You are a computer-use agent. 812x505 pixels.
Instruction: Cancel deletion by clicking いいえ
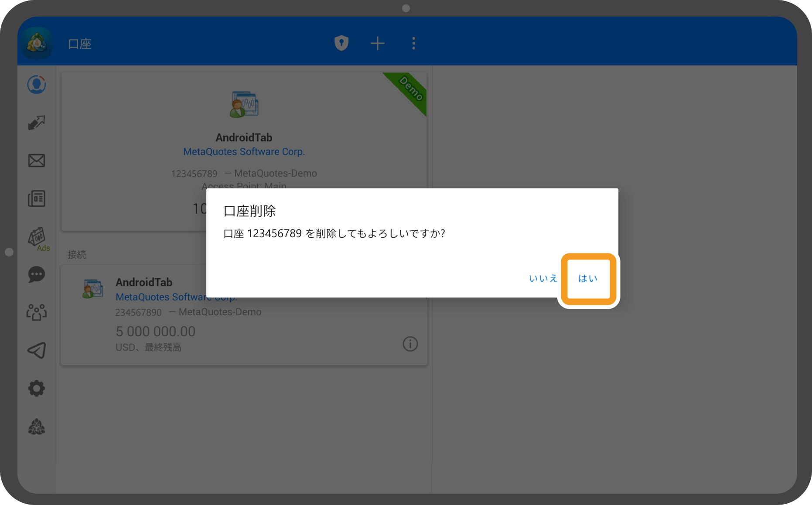tap(543, 278)
